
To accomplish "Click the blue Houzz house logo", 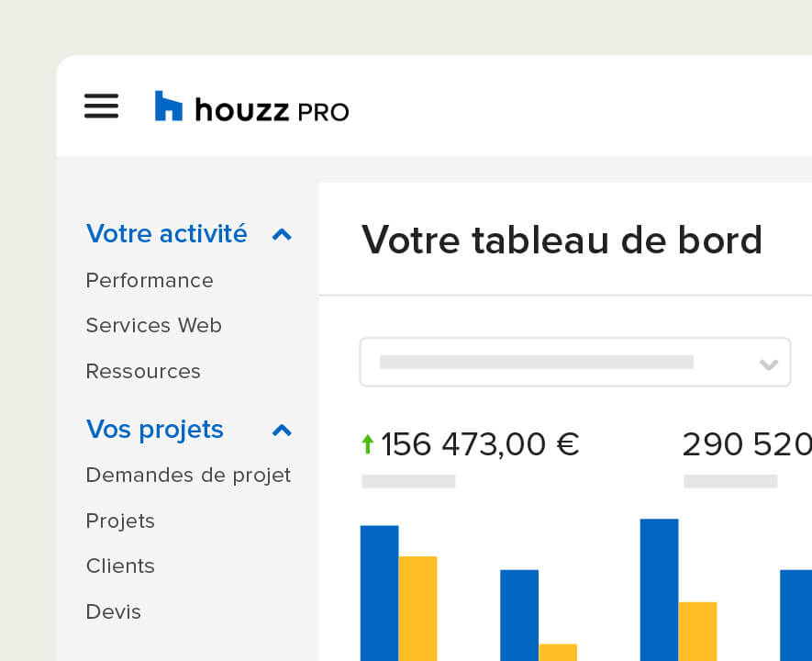I will pos(168,106).
